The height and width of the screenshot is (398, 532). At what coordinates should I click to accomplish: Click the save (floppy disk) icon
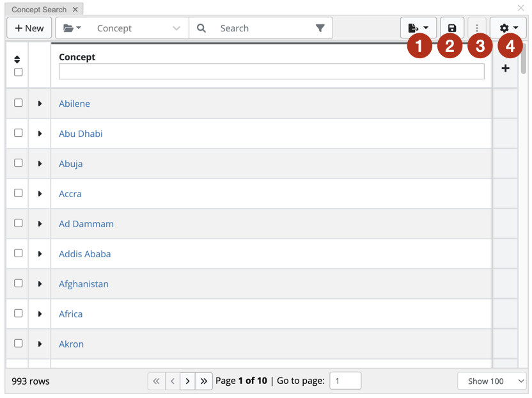pos(452,28)
